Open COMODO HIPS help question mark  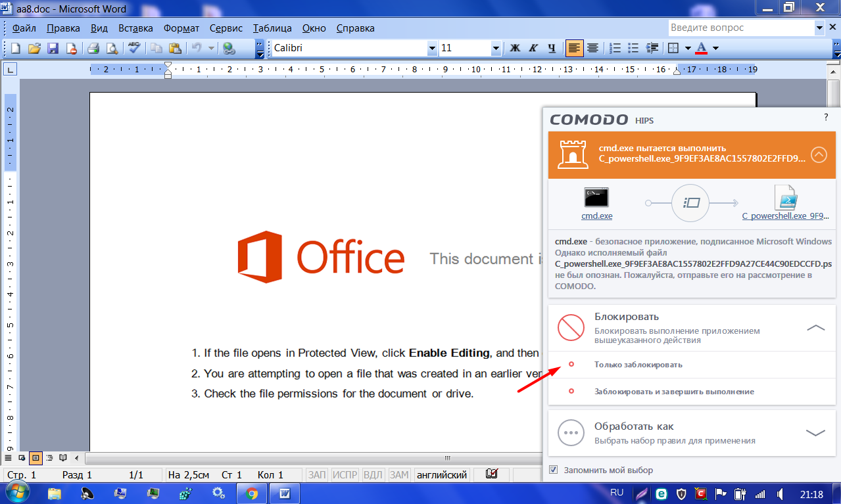click(x=826, y=117)
